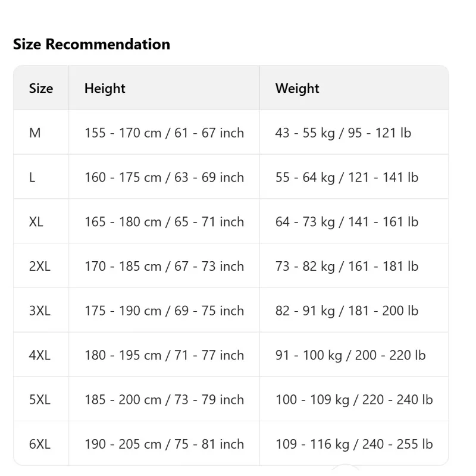Select the 5XL size cell
Viewport: 476px width, 476px height.
40,399
